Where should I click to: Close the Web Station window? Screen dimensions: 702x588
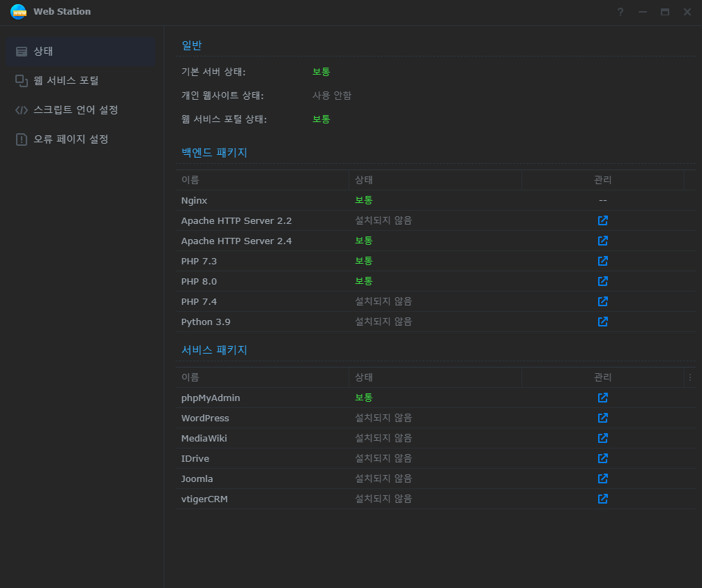[687, 12]
